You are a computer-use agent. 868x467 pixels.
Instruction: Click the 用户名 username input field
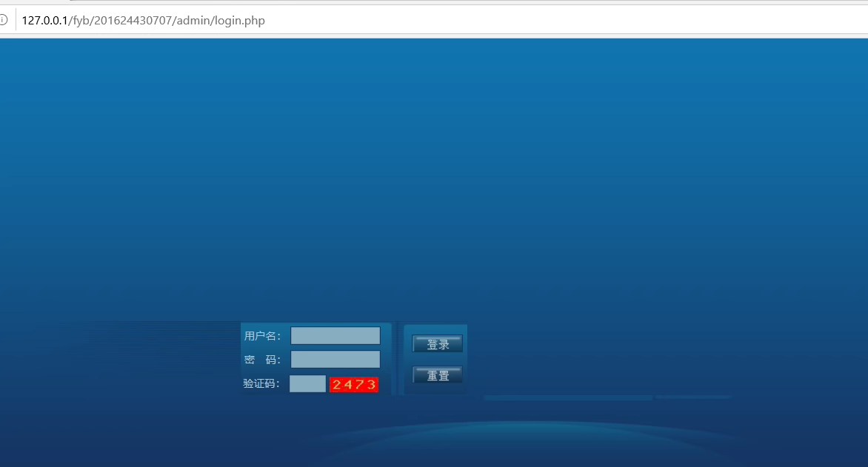335,335
